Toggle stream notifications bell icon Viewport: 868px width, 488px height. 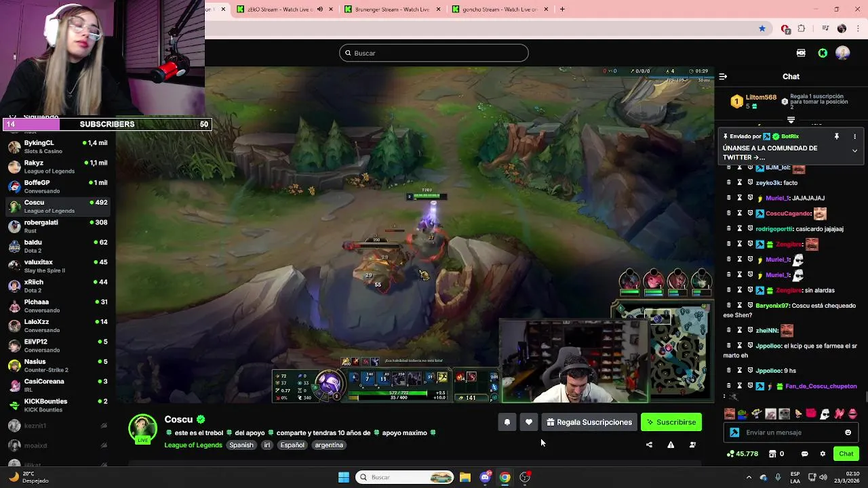click(507, 422)
